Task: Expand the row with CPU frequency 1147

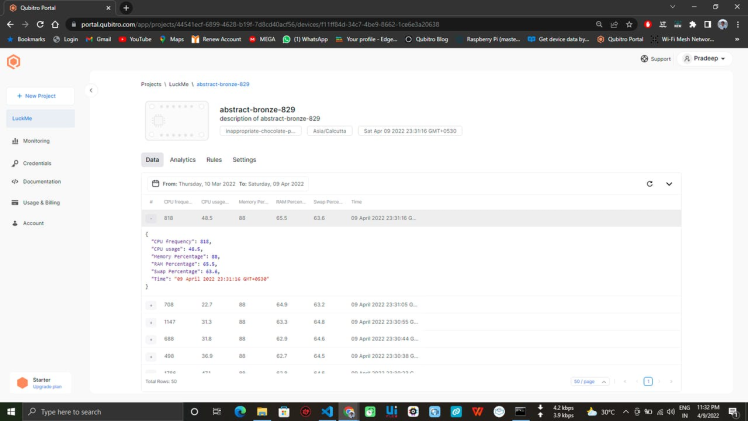Action: [151, 322]
